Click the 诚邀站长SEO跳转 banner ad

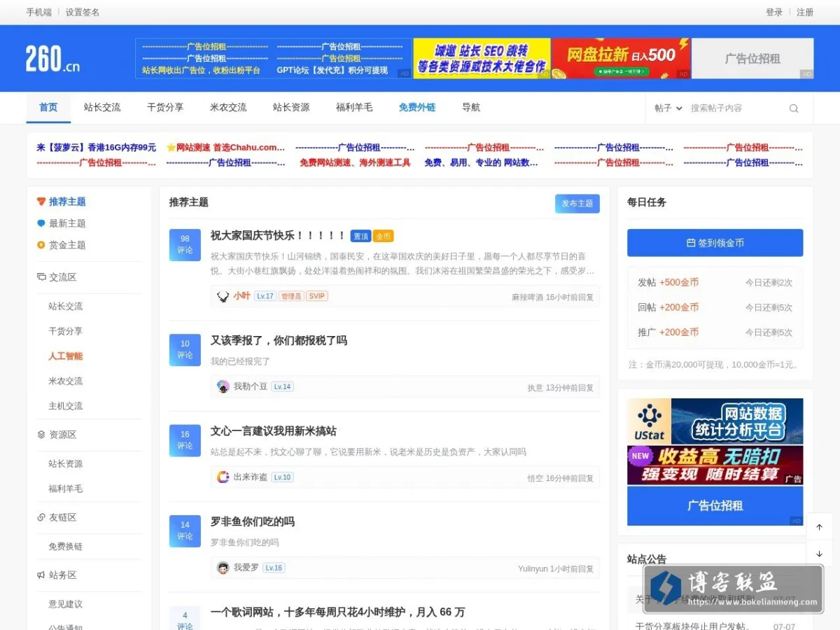[482, 58]
